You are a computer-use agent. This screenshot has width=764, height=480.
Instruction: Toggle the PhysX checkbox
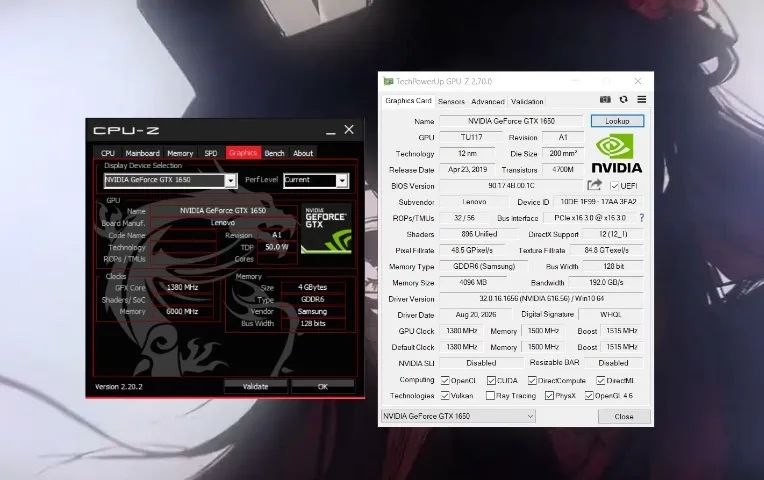point(550,395)
